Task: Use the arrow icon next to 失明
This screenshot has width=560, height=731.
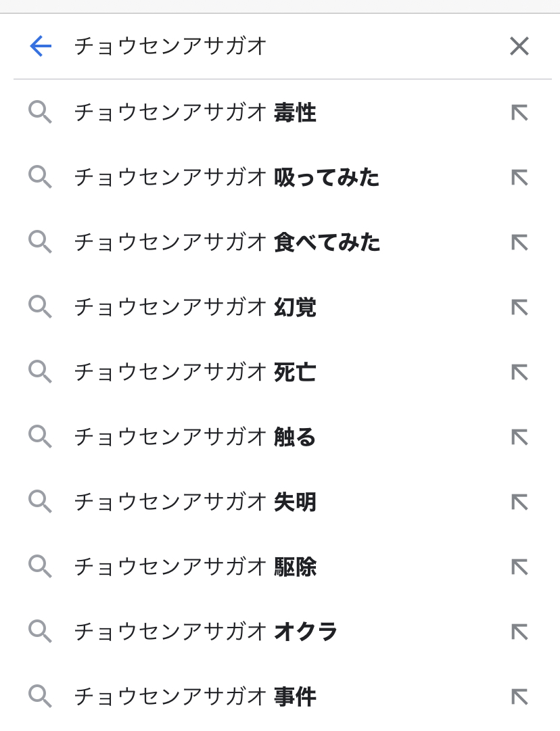Action: [519, 502]
